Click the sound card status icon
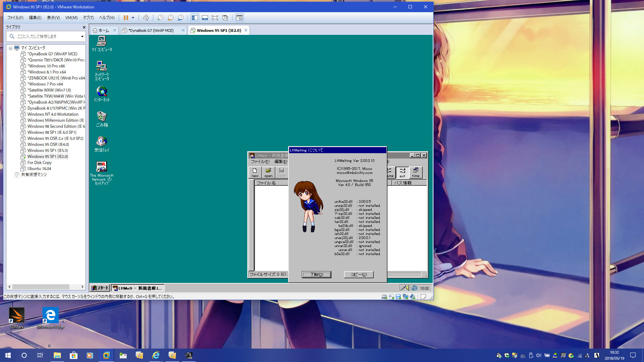644x362 pixels. point(413,297)
